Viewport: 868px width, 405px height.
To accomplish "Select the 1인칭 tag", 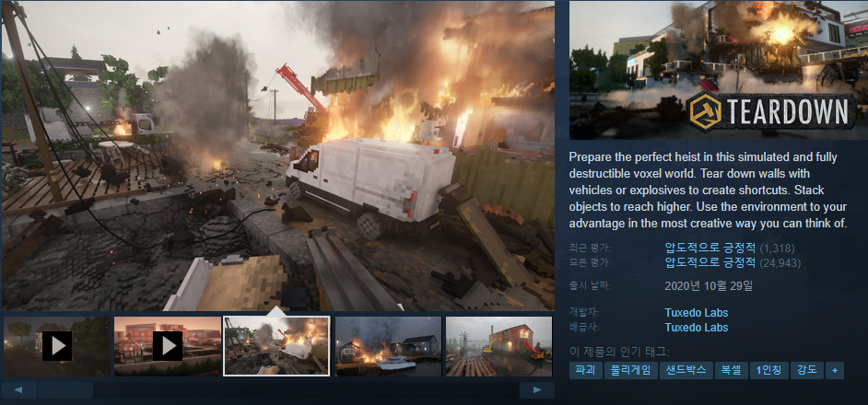I will pos(768,370).
